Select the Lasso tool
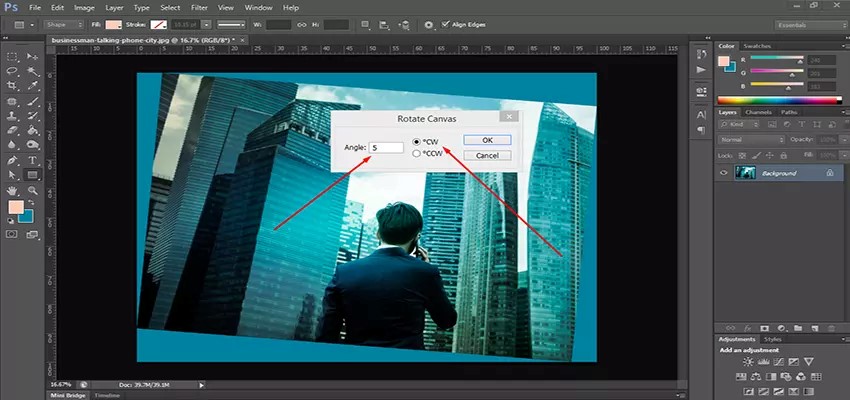 coord(12,72)
